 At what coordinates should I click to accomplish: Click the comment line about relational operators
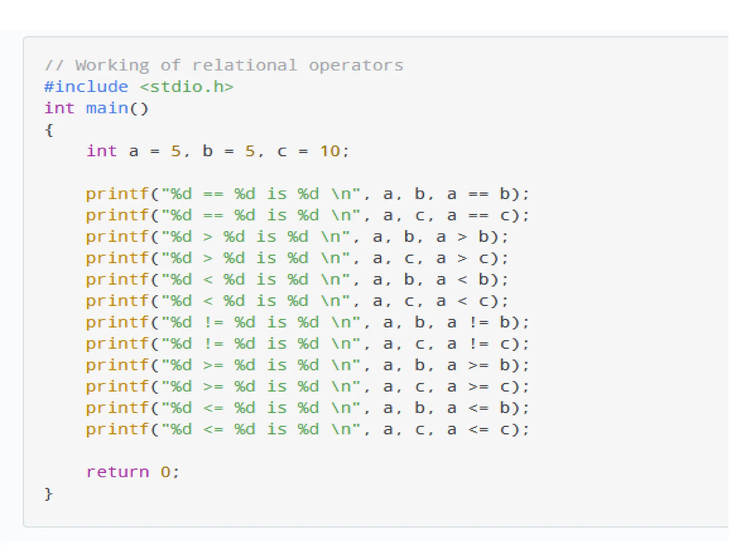[224, 66]
